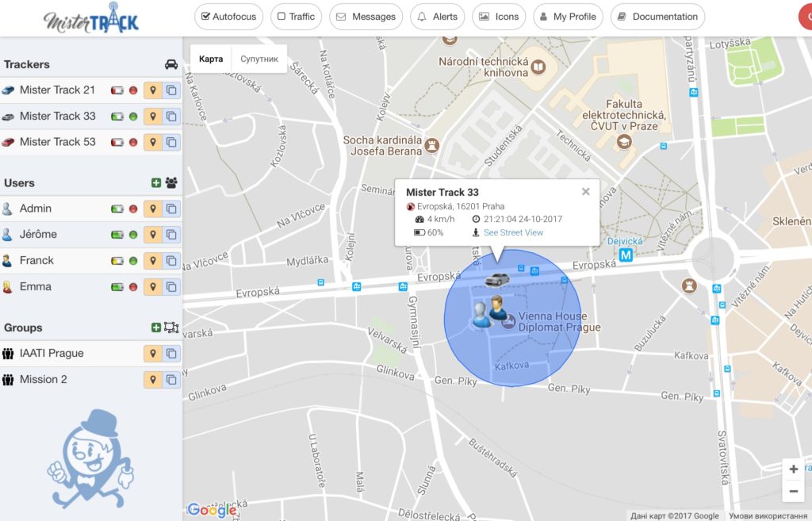Click the people icon in Users header

point(171,183)
